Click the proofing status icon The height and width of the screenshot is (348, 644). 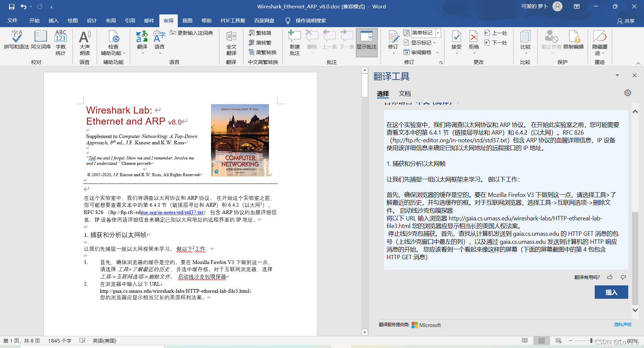tap(82, 341)
